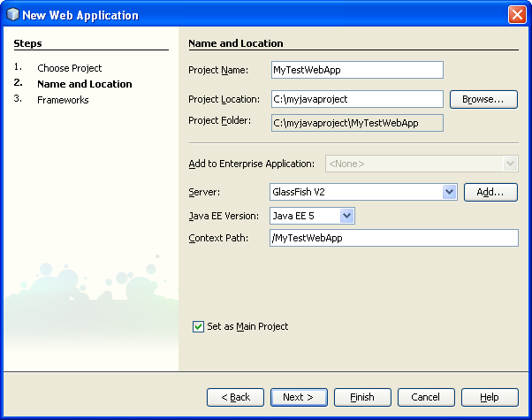Screen dimensions: 532x420
Task: Click the New Web Application cube icon
Action: click(x=13, y=15)
